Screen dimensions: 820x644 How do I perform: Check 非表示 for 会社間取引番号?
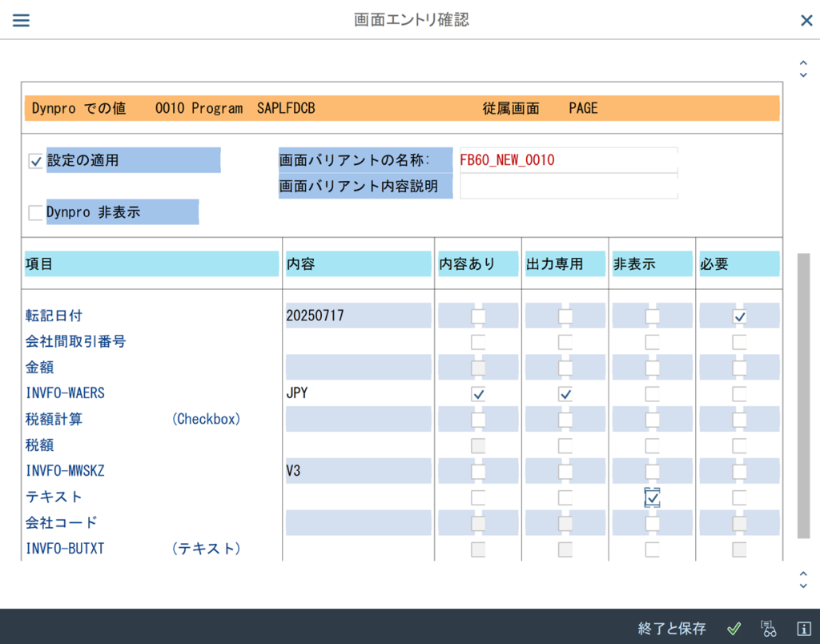coord(652,342)
